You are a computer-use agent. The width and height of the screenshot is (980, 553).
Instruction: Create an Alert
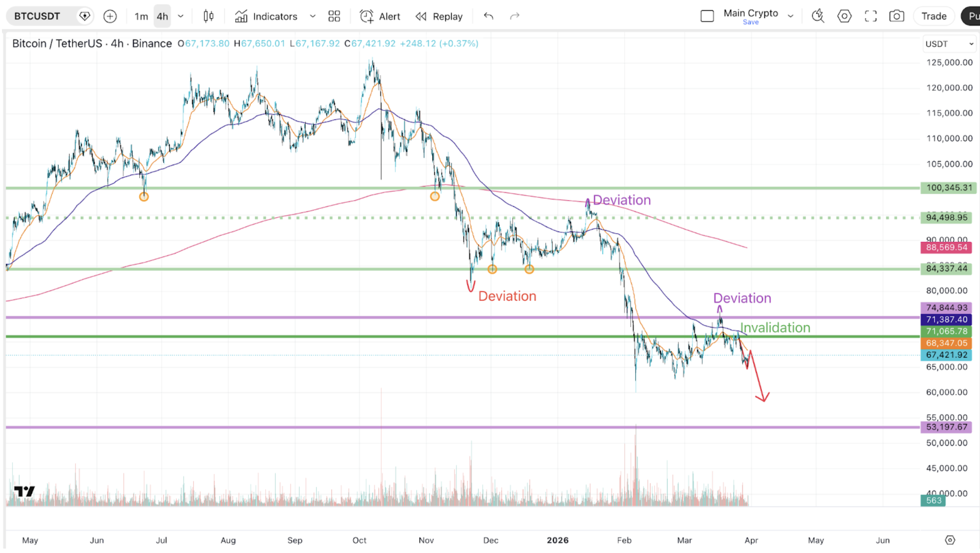tap(380, 16)
